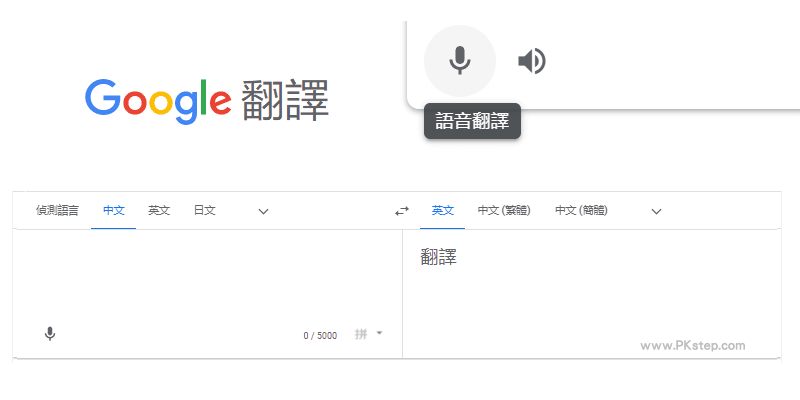Select 中文 source language tab
This screenshot has height=400, width=800.
click(x=114, y=211)
